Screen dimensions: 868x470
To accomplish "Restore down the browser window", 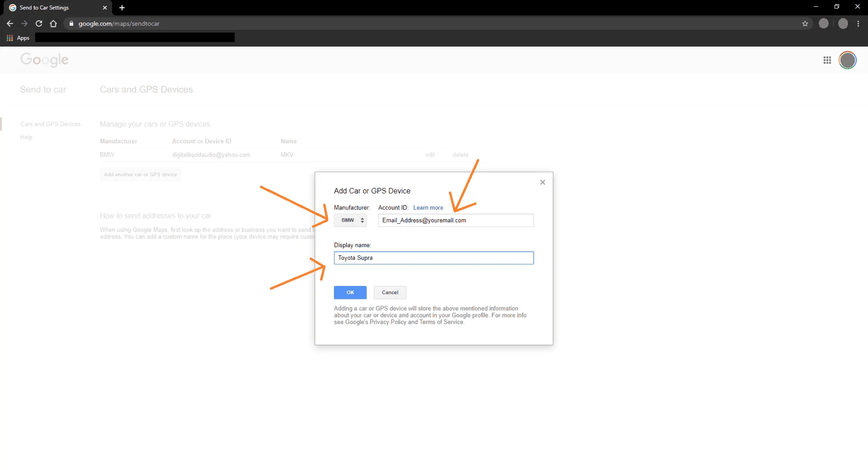I will pyautogui.click(x=836, y=6).
